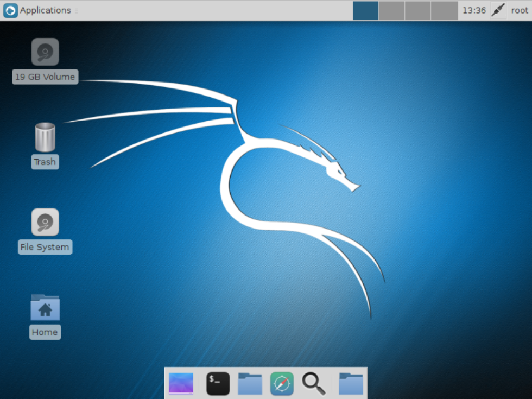Mount the 19 GB Volume desktop icon
Screen dimensions: 532x399
click(x=45, y=52)
